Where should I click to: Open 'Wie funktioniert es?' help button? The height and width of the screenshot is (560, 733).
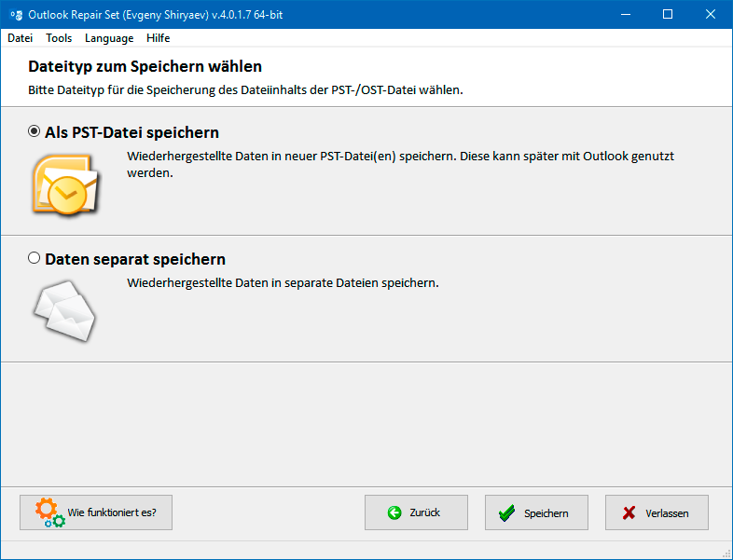tap(96, 512)
